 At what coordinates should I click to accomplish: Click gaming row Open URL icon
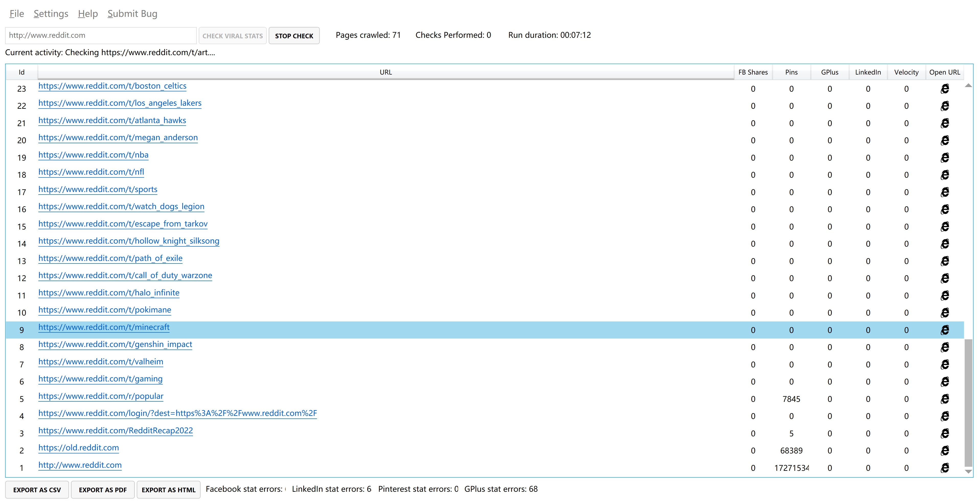tap(945, 382)
